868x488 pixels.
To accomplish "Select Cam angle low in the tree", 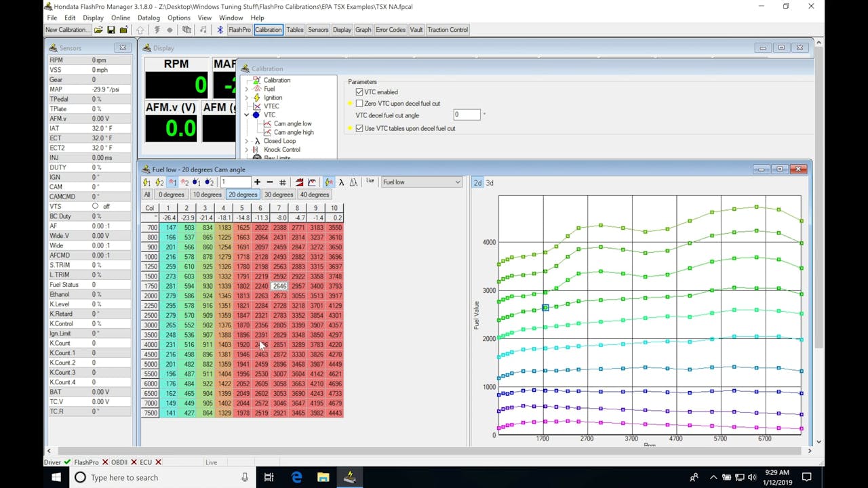I will click(292, 123).
